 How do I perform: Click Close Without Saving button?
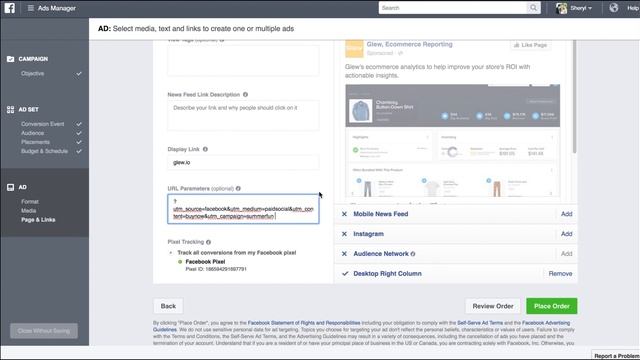coord(44,331)
